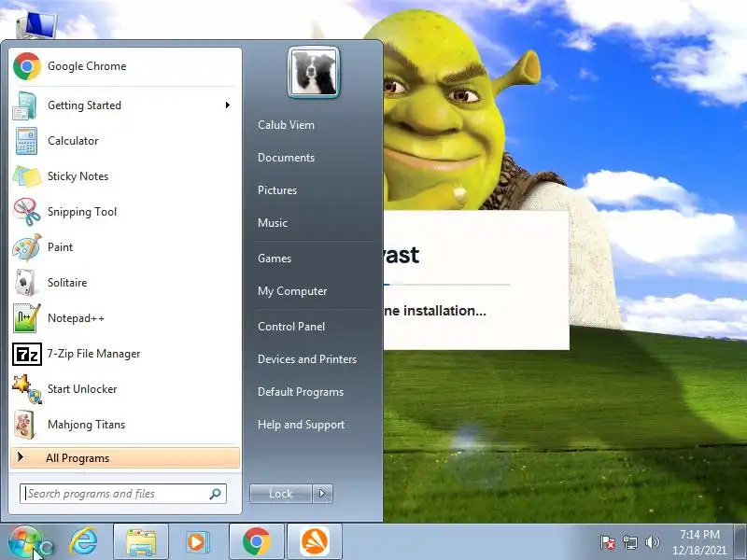Select Snipping Tool label

coord(82,212)
